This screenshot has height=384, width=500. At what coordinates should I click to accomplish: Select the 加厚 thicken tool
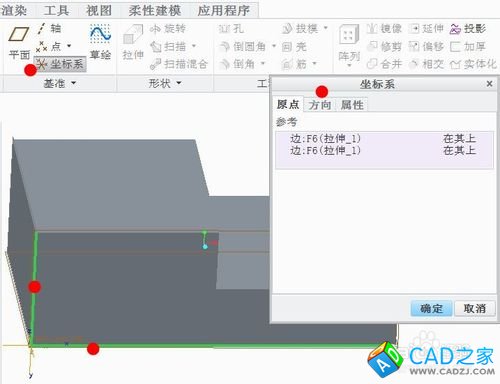(468, 46)
